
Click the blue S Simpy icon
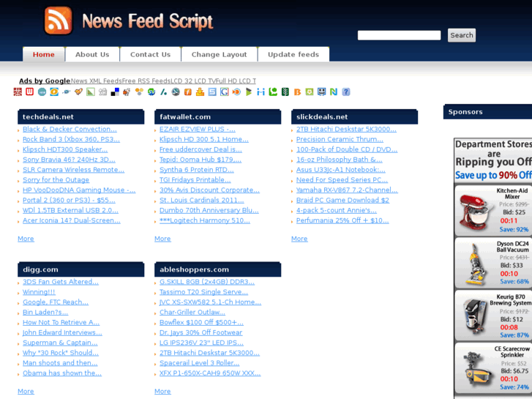[x=212, y=92]
